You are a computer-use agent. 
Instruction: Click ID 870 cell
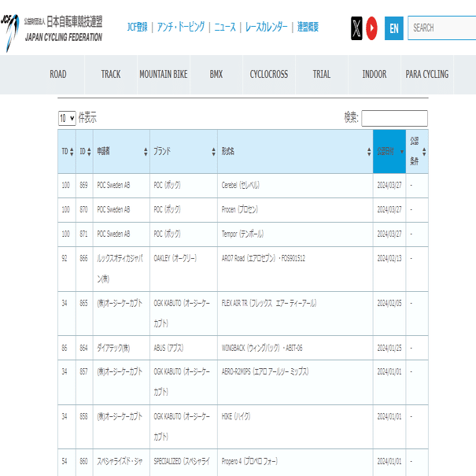(84, 210)
